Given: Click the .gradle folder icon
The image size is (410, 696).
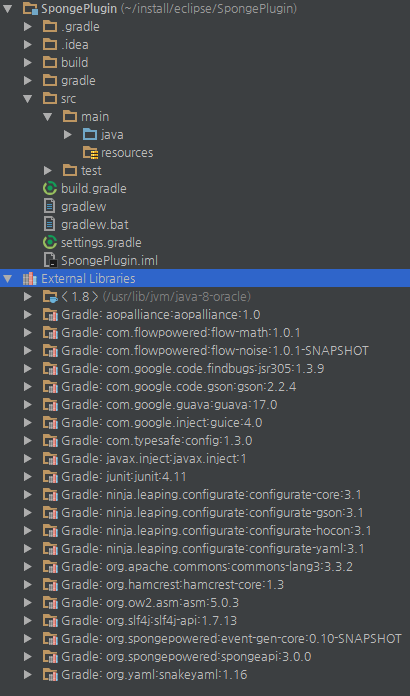Looking at the screenshot, I should tap(50, 27).
